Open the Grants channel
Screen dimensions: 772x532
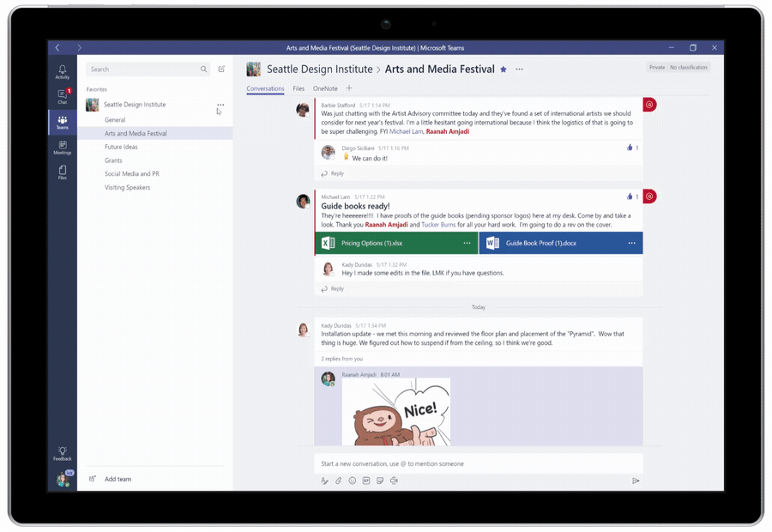113,160
